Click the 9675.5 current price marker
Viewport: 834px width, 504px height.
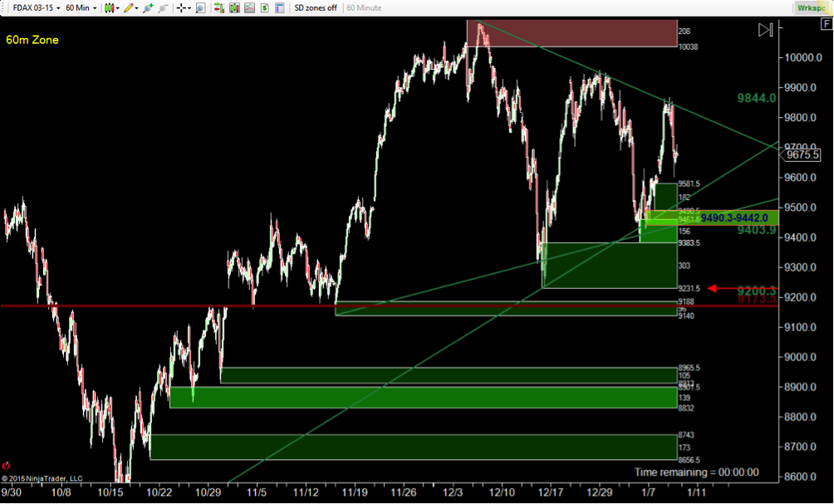point(803,154)
